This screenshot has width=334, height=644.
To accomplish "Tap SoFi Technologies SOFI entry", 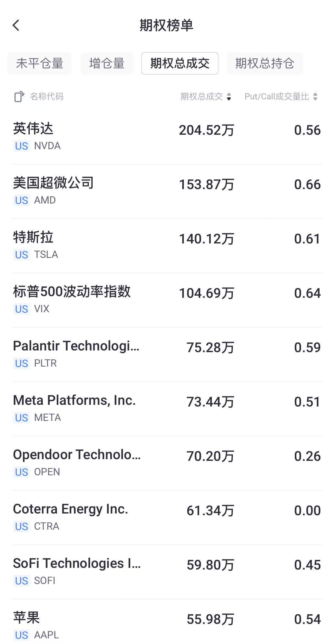I will [x=167, y=572].
